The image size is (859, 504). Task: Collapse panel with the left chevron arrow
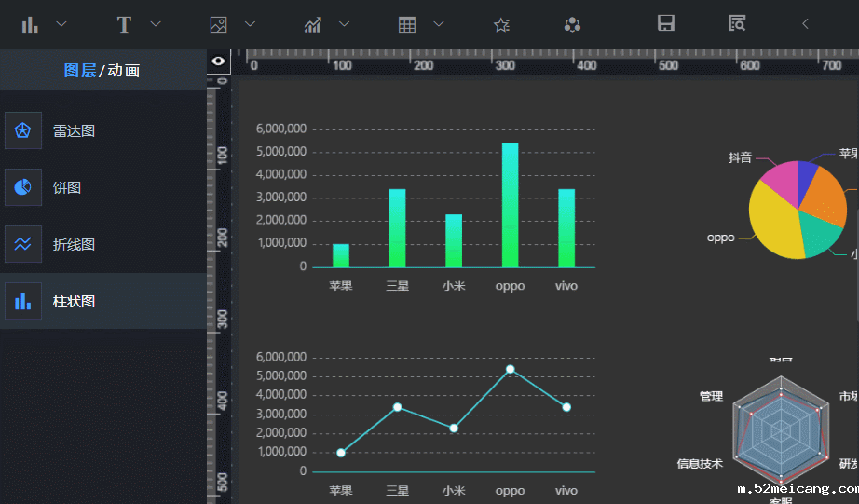point(805,24)
